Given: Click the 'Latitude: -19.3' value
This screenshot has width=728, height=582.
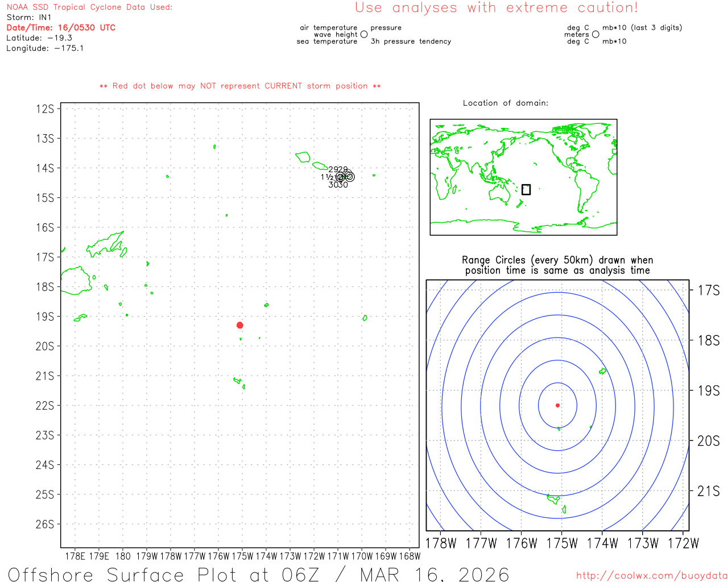Looking at the screenshot, I should [39, 38].
